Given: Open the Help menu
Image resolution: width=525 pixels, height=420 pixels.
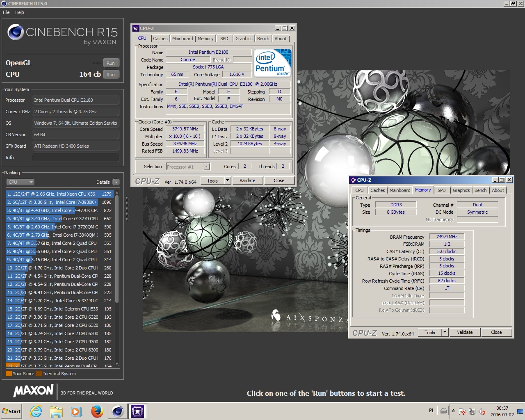Looking at the screenshot, I should (20, 12).
